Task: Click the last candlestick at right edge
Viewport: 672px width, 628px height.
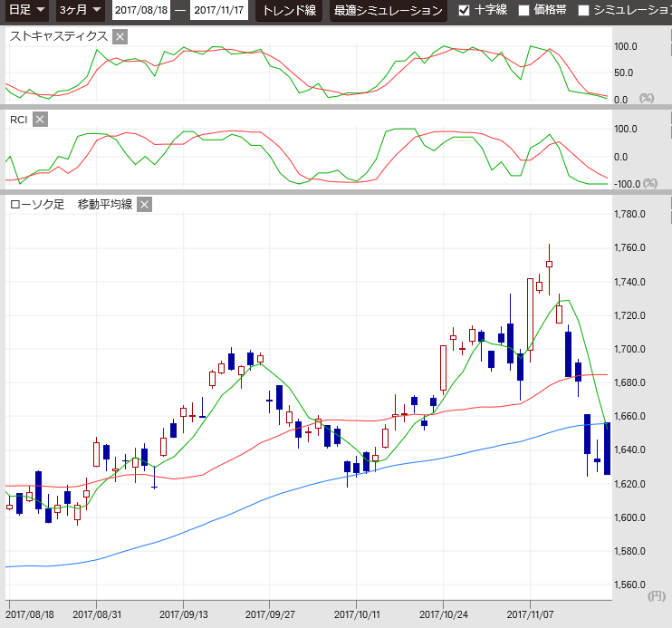Action: 607,449
